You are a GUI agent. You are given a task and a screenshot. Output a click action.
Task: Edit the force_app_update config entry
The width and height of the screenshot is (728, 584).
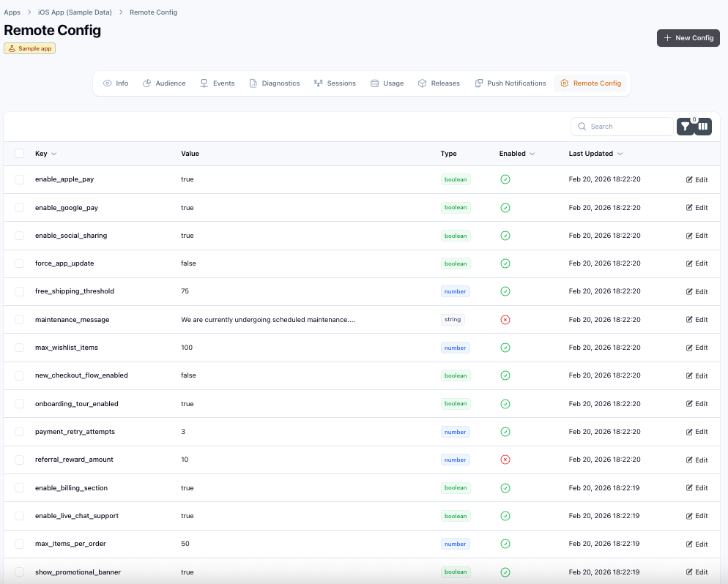(697, 263)
